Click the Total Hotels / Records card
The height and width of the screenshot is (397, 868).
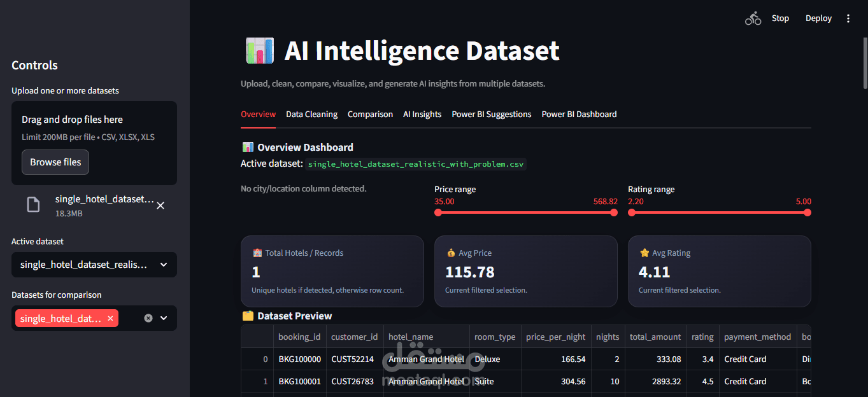coord(332,272)
